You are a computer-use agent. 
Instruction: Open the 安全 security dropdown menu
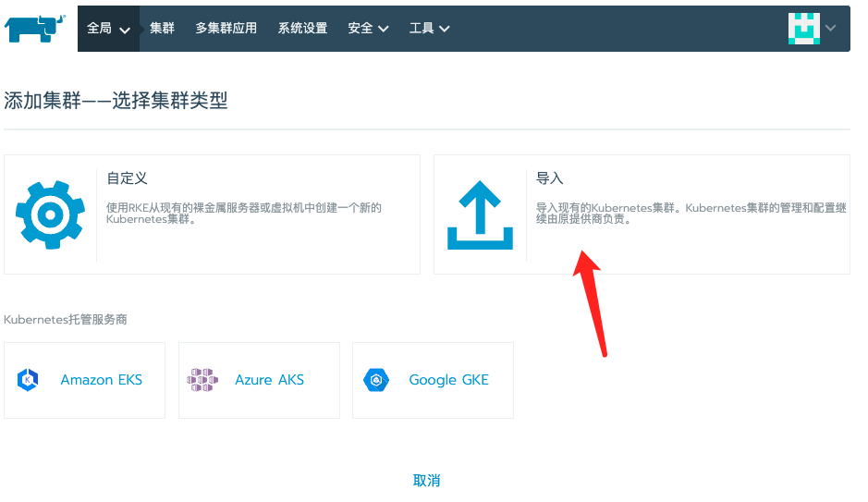click(368, 28)
